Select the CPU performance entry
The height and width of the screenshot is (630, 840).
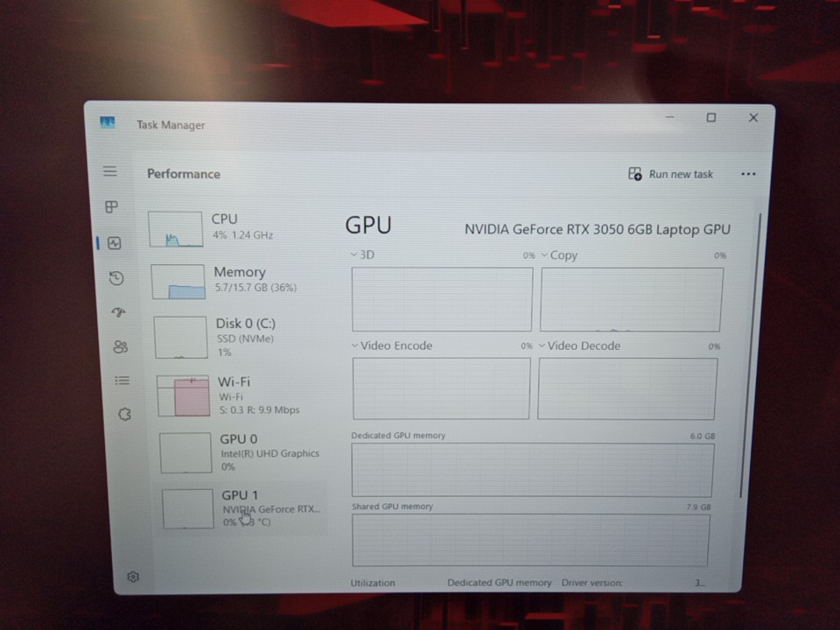click(x=235, y=228)
